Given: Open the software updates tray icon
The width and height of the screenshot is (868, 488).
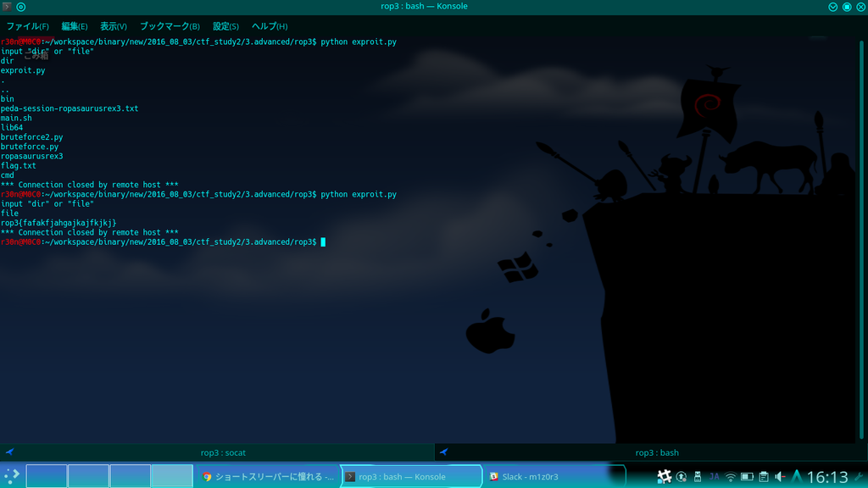Looking at the screenshot, I should coord(682,476).
